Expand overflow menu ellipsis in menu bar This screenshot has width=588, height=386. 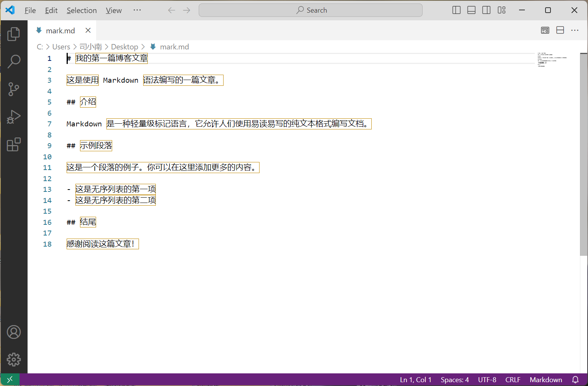[137, 10]
